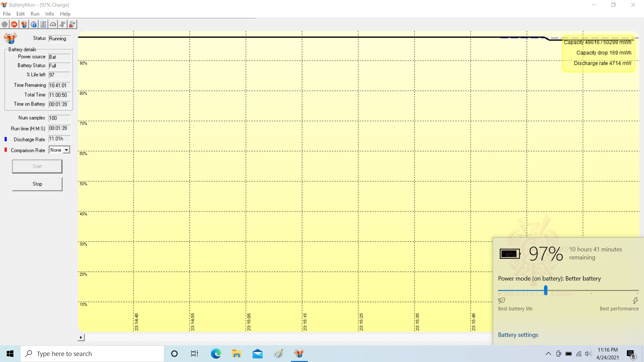Click the graph's left scroll arrow

click(x=81, y=338)
